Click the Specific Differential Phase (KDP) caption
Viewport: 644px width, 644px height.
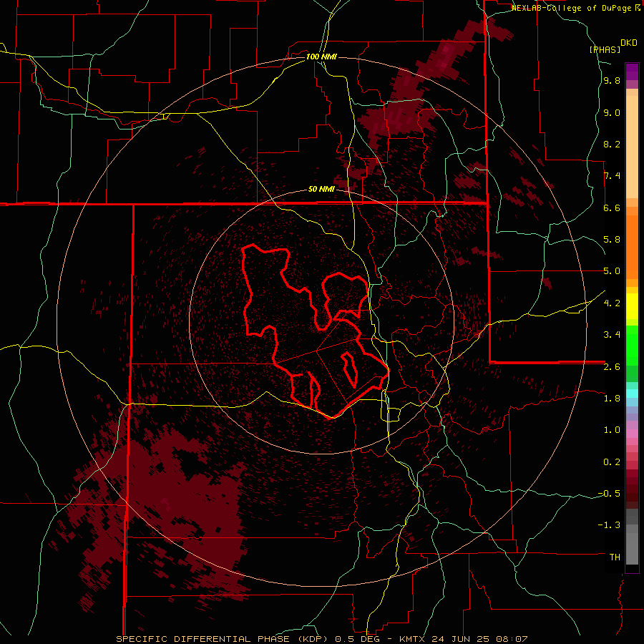point(322,639)
